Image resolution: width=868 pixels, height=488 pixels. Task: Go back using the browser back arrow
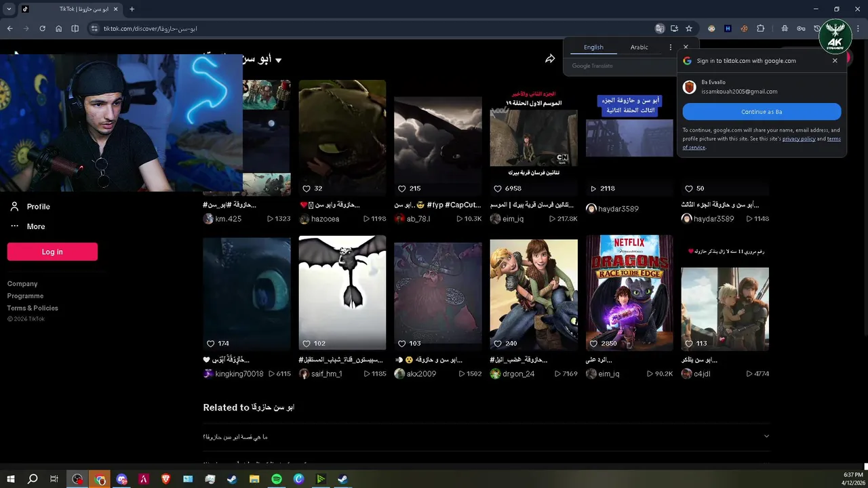point(9,28)
